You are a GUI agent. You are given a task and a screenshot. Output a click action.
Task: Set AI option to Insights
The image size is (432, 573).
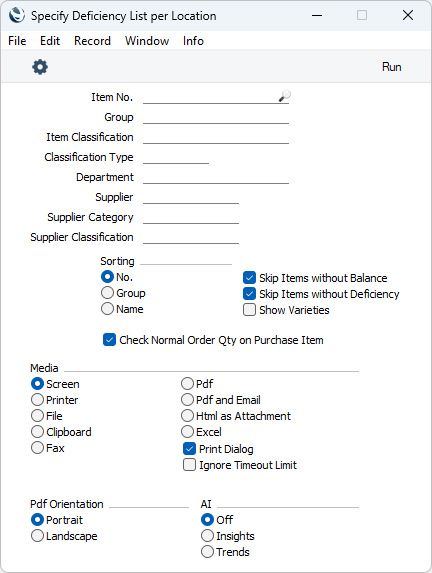(207, 536)
